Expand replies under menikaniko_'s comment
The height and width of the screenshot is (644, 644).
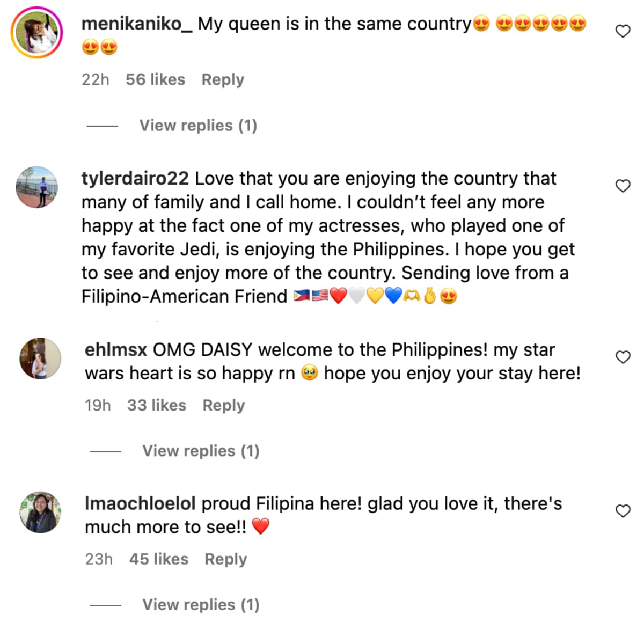[x=198, y=126]
